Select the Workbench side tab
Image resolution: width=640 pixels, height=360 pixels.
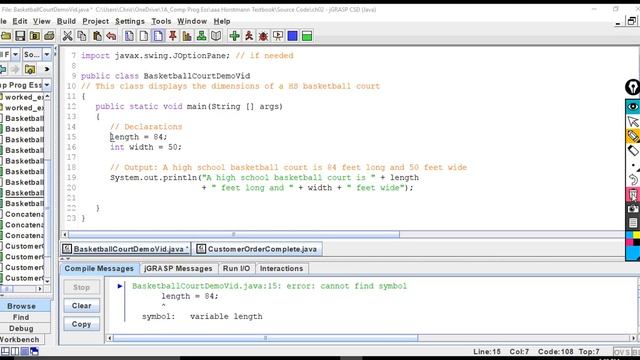point(20,340)
